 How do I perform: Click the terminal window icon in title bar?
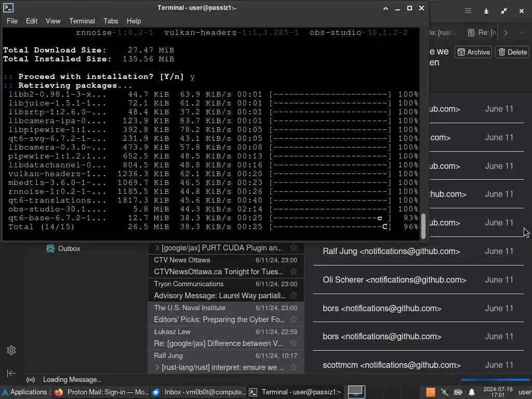[x=8, y=7]
